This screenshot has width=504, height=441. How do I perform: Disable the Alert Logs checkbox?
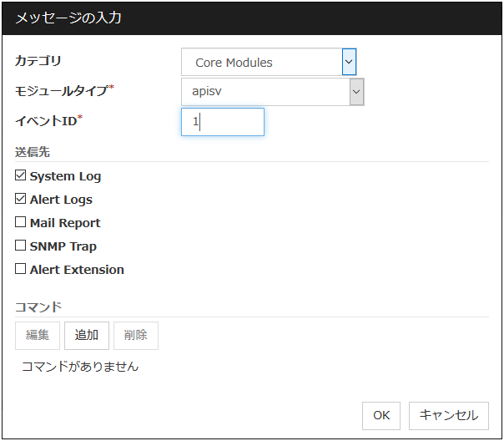coord(21,200)
